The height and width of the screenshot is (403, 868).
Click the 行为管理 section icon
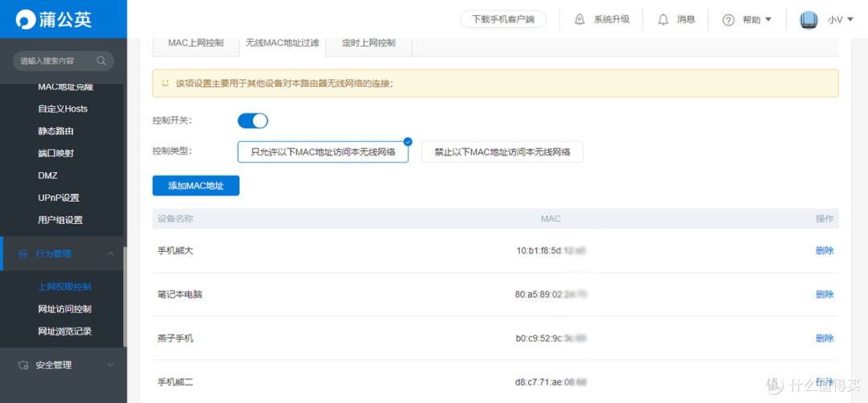(x=23, y=254)
